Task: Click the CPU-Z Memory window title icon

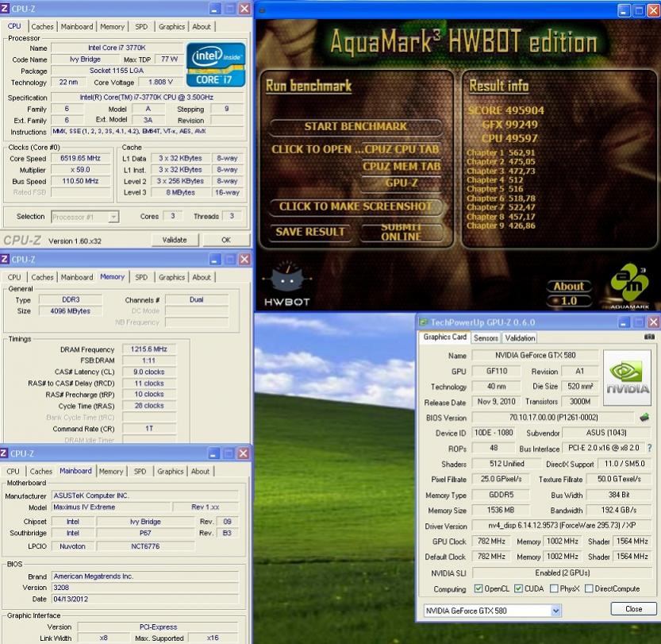Action: (5, 259)
